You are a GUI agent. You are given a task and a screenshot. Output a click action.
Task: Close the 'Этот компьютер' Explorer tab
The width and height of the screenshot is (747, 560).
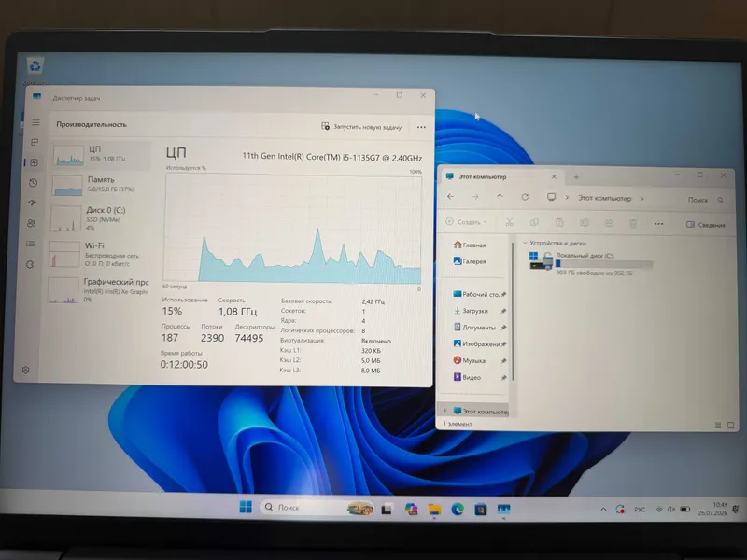(554, 176)
